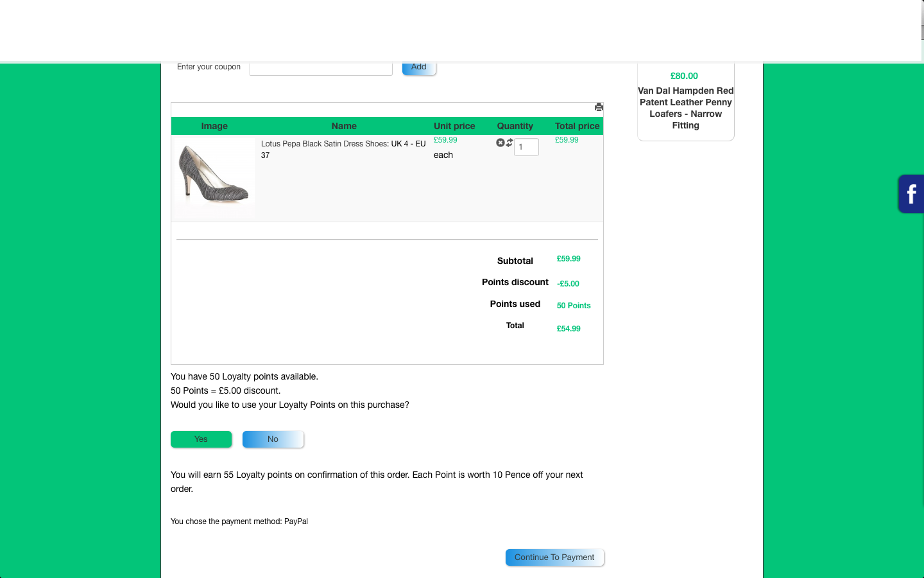Click the Unit price column header
Image resolution: width=924 pixels, height=578 pixels.
(454, 126)
